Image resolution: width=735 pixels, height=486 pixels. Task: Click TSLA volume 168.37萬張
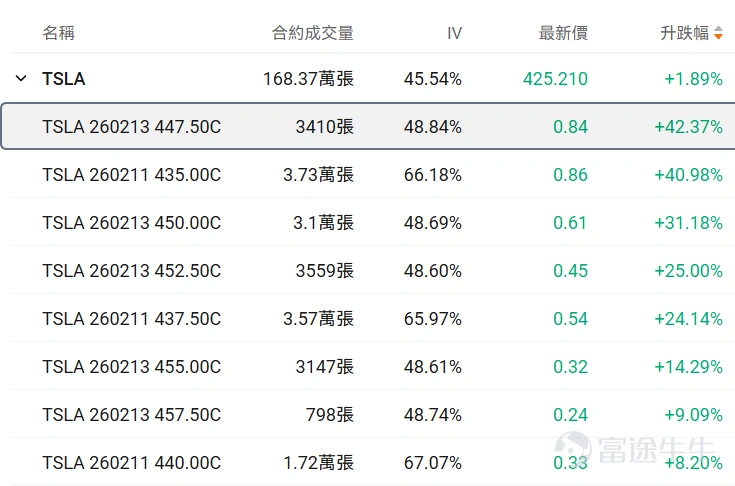coord(308,79)
